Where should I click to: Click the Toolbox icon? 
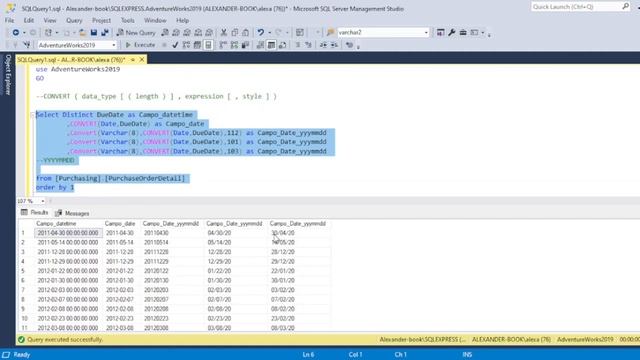(463, 32)
